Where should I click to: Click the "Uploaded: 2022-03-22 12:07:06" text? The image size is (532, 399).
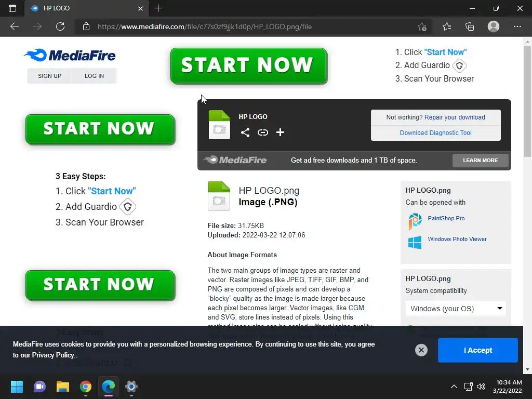point(257,235)
